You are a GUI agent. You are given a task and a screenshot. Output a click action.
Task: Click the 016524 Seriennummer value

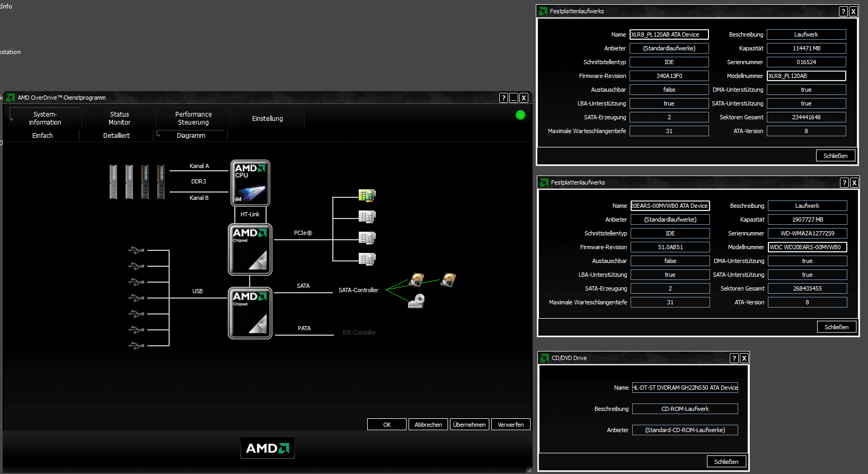[x=807, y=62]
